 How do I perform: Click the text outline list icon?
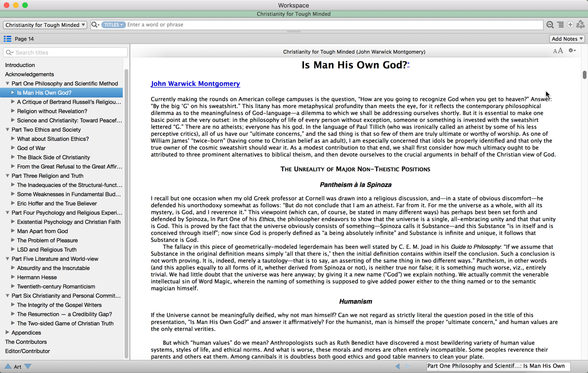click(x=560, y=25)
